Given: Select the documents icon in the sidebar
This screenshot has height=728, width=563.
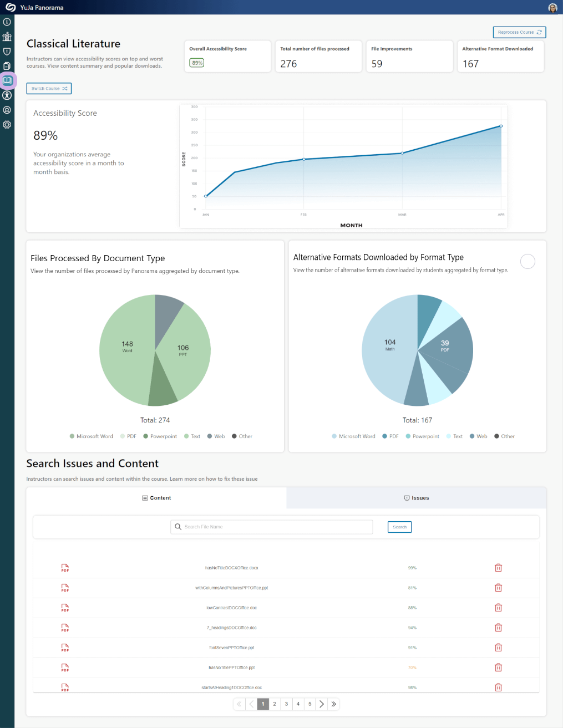Looking at the screenshot, I should (7, 66).
